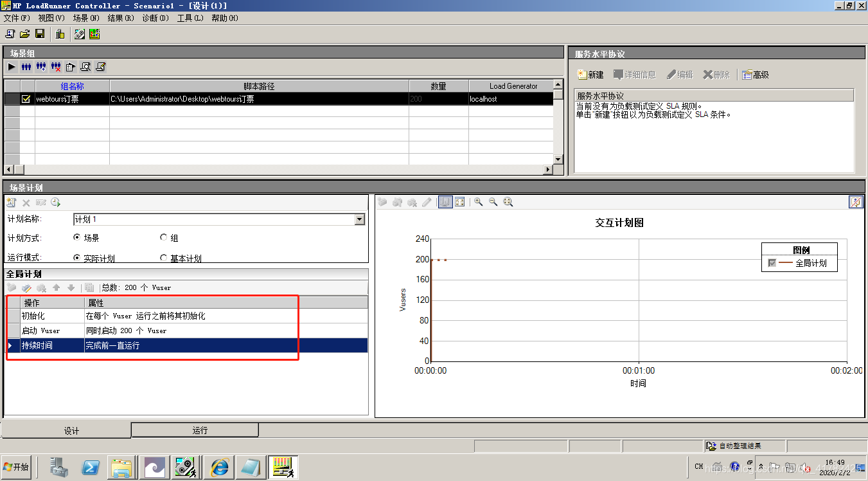Screen dimensions: 868x481
Task: Click the 脚本路径 column header
Action: (260, 86)
